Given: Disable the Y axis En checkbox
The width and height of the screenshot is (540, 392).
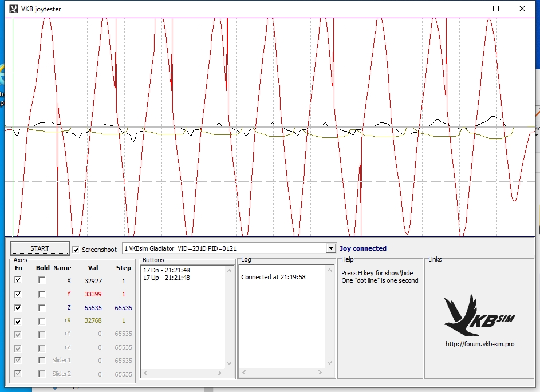Looking at the screenshot, I should [x=18, y=294].
